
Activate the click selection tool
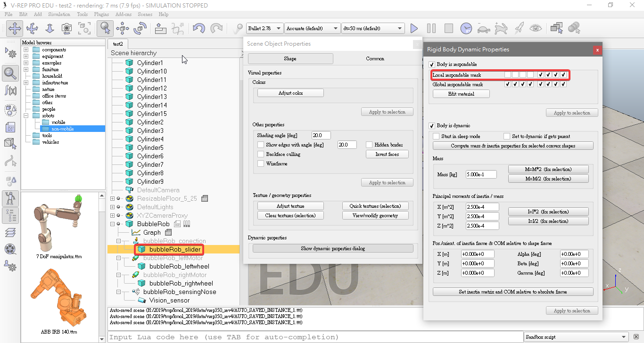click(105, 28)
